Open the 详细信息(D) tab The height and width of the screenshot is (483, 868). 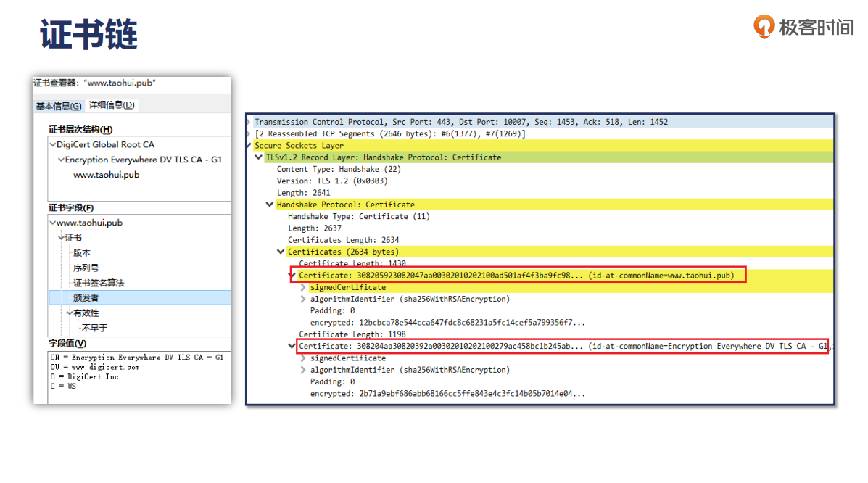tap(112, 104)
